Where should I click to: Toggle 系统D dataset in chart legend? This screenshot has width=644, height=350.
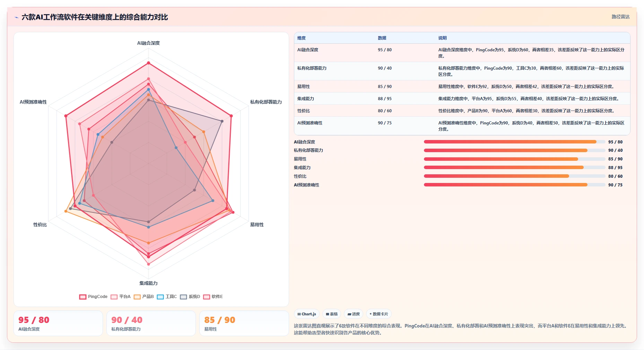190,297
